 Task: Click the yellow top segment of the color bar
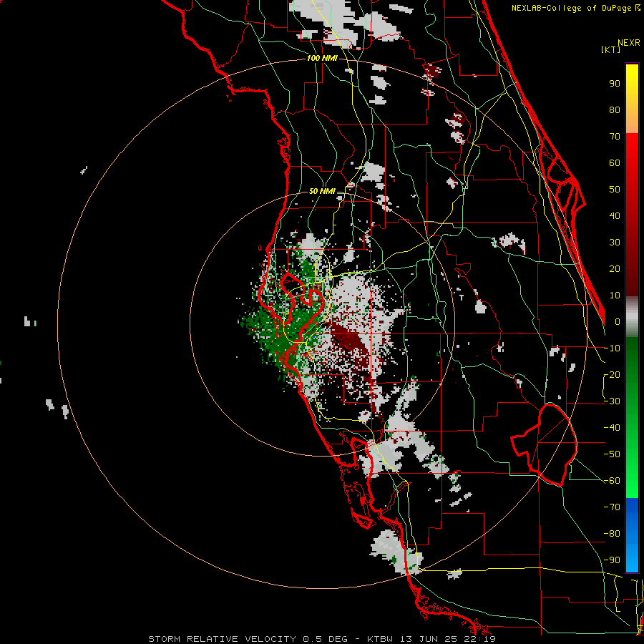632,99
